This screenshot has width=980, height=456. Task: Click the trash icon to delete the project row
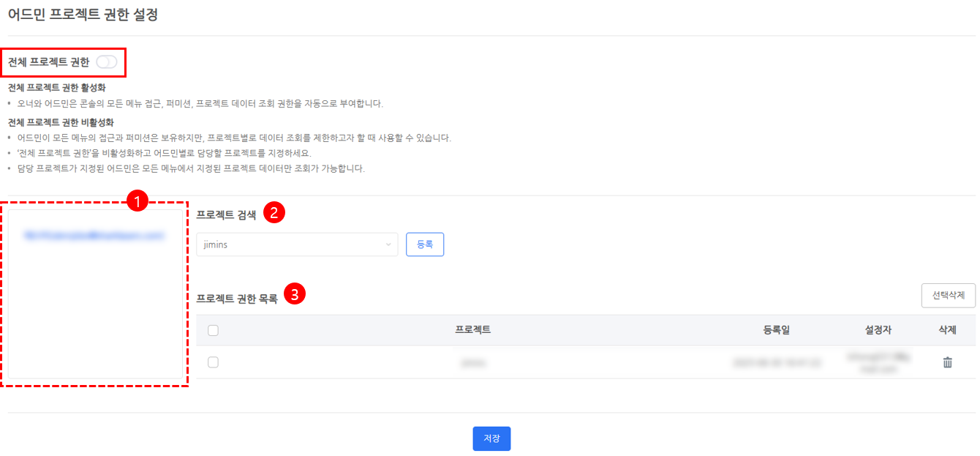tap(947, 362)
